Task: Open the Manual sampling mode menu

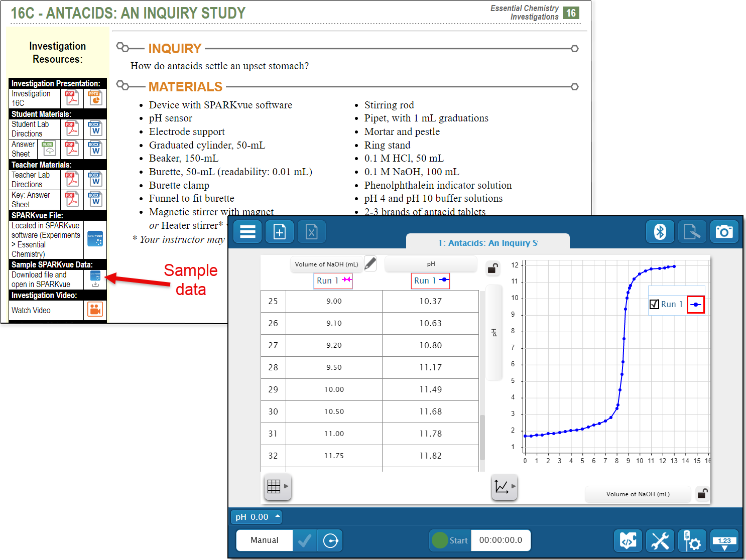Action: click(264, 540)
